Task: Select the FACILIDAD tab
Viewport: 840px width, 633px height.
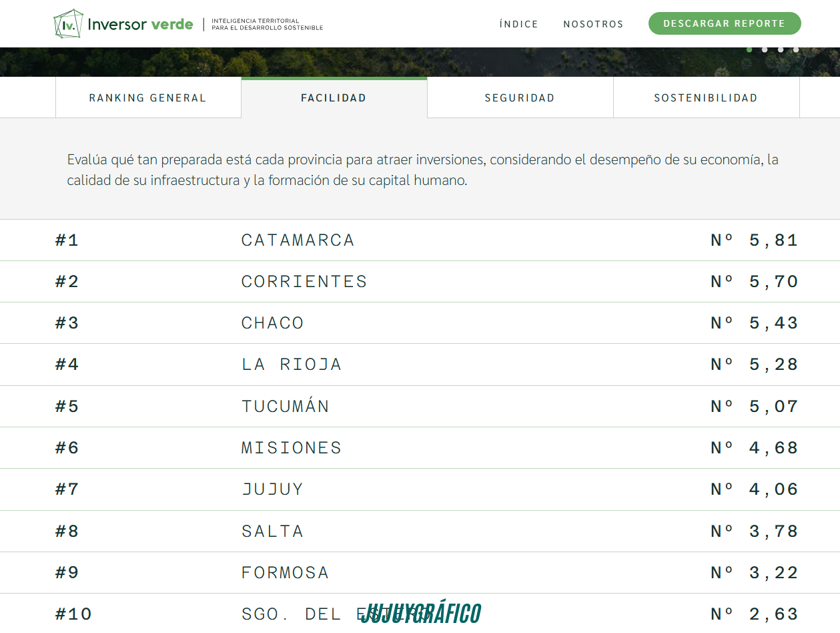Action: tap(334, 97)
